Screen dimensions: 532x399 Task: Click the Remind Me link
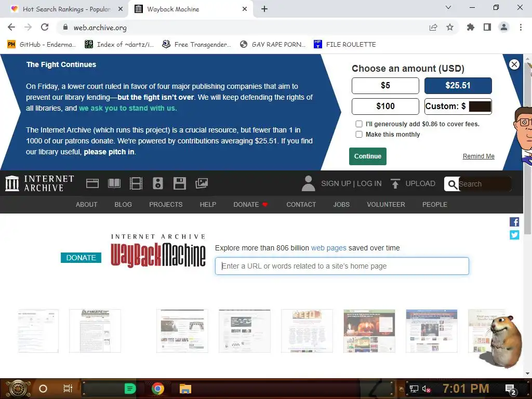coord(478,156)
